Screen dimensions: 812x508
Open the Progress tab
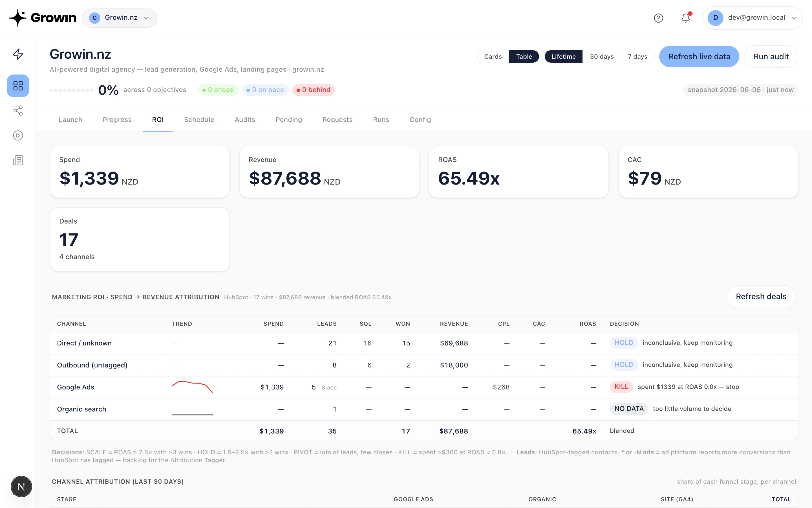117,120
